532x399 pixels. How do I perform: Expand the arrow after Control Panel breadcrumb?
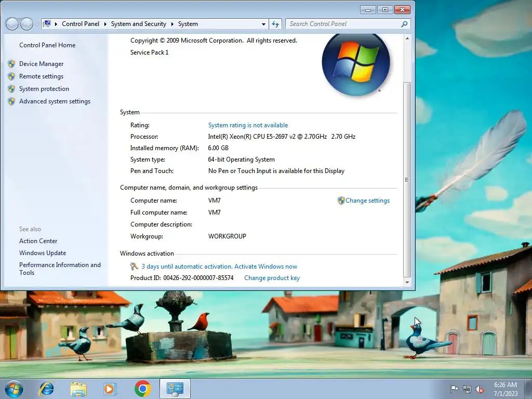point(105,24)
